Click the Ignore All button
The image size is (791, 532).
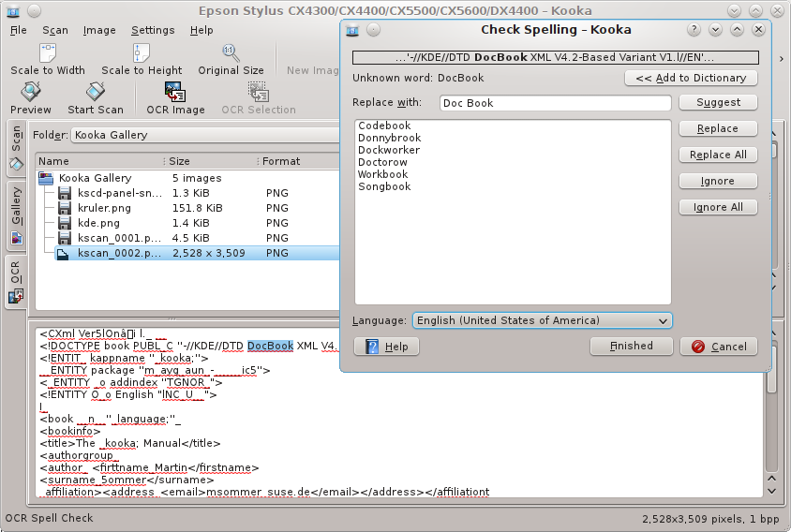tap(718, 207)
